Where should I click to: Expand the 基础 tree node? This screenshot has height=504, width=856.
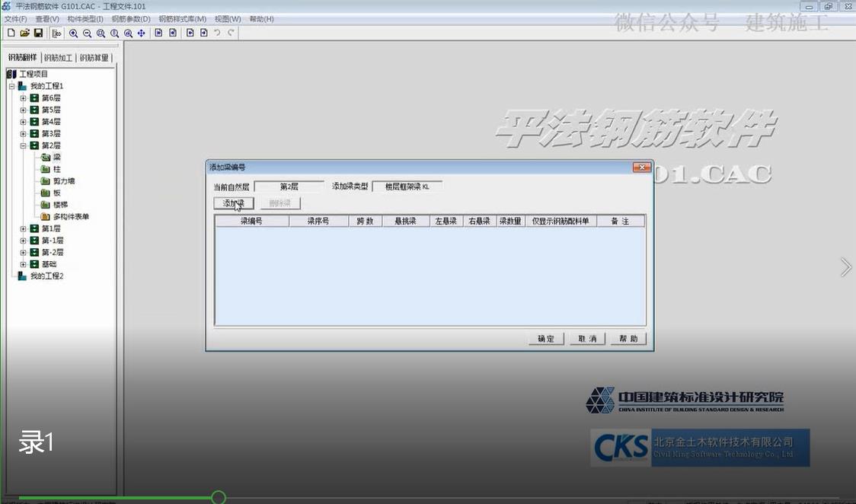[x=23, y=264]
